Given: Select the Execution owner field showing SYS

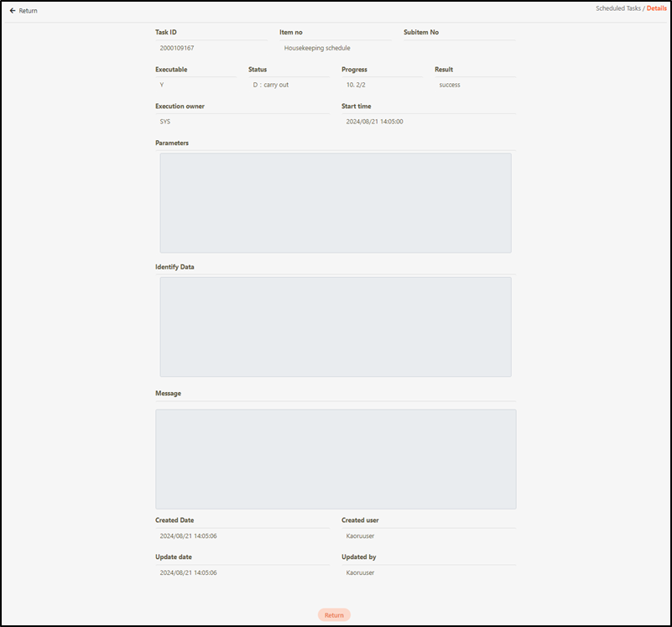Looking at the screenshot, I should tap(242, 122).
